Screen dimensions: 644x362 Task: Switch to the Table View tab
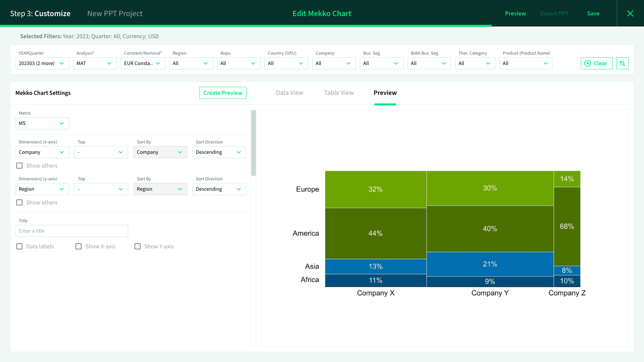(x=339, y=93)
